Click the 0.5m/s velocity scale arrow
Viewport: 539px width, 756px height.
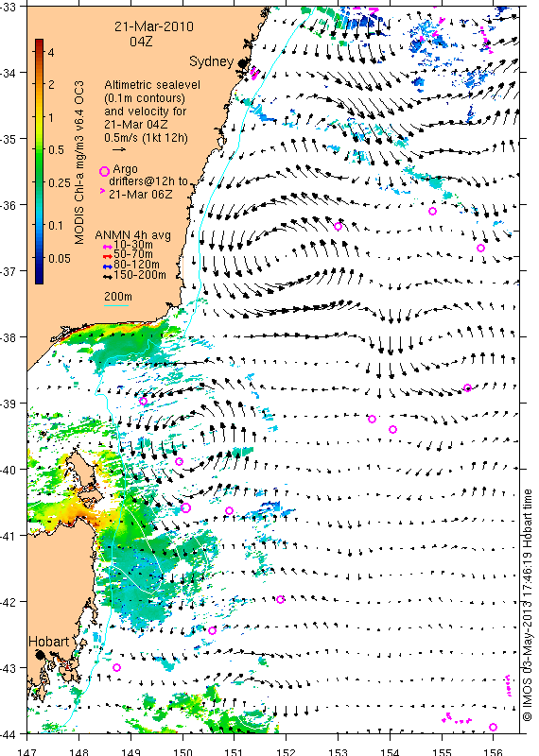[x=119, y=149]
